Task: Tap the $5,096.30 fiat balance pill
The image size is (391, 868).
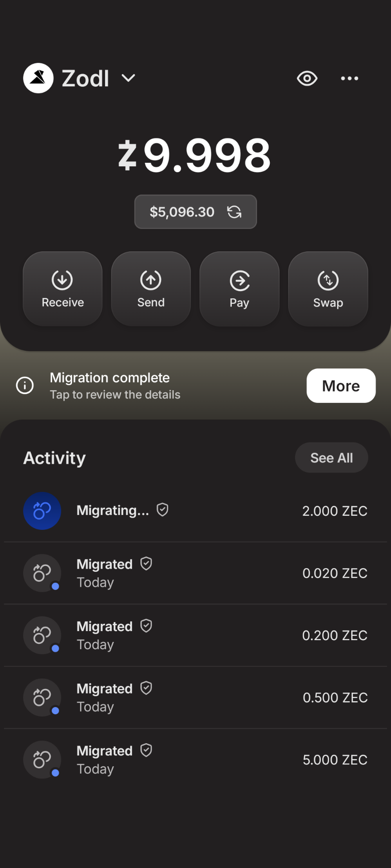Action: [x=195, y=212]
